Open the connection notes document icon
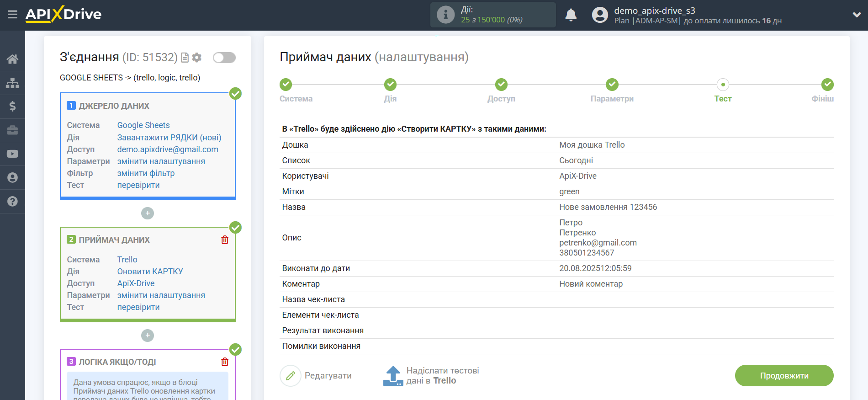 click(185, 58)
